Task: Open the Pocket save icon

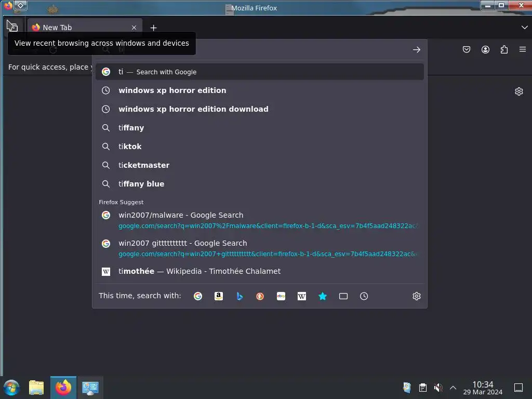Action: point(467,49)
